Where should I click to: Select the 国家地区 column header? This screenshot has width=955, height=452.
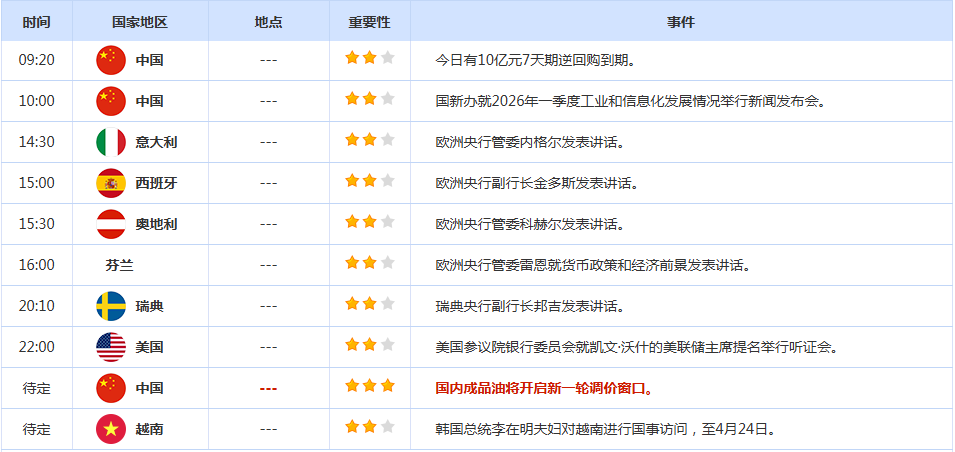[x=140, y=22]
